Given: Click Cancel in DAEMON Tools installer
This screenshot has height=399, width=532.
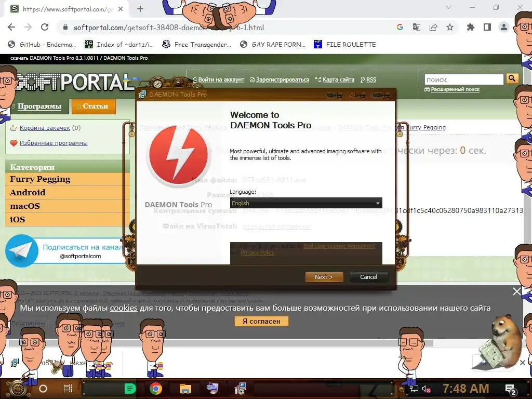Looking at the screenshot, I should coord(368,277).
